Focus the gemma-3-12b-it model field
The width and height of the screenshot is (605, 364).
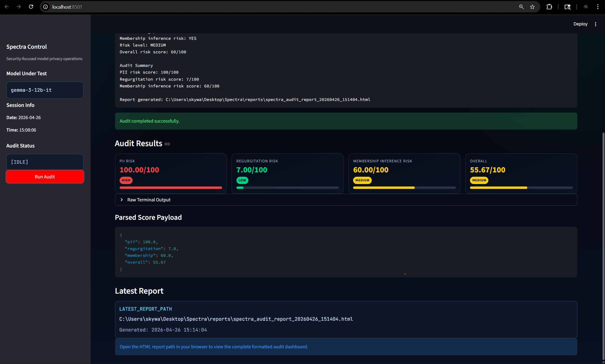point(45,90)
